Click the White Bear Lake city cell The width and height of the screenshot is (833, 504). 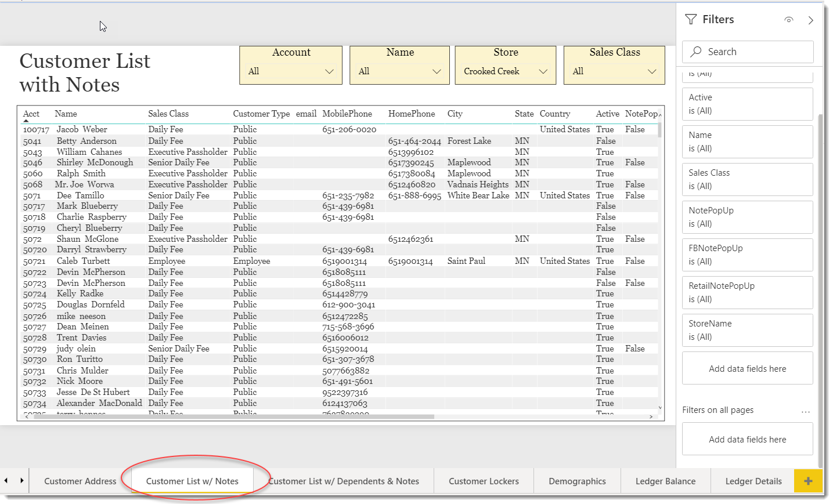click(x=478, y=195)
